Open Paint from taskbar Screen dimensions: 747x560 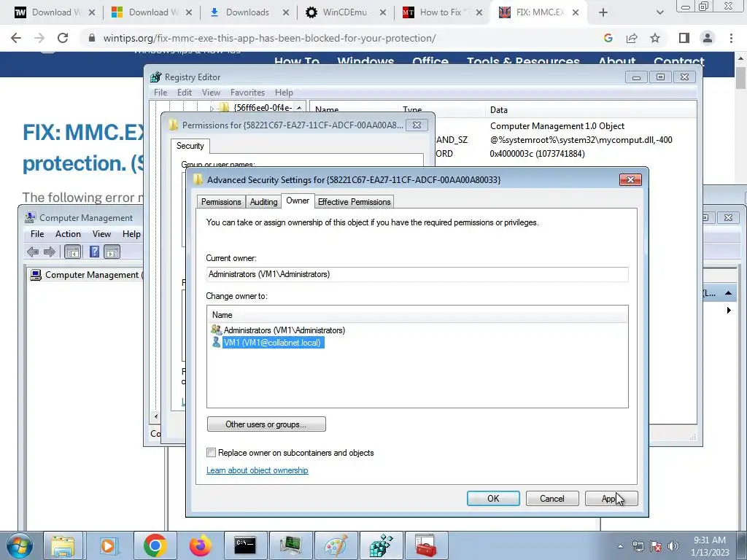click(x=336, y=545)
